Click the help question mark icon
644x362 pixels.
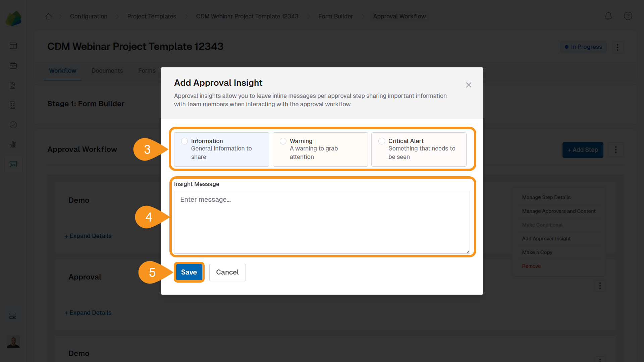(628, 16)
